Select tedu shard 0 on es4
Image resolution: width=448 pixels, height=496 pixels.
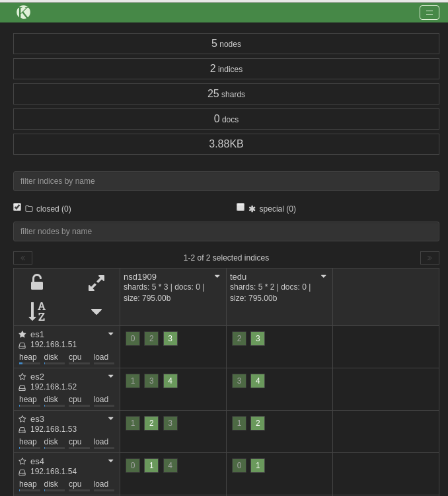pos(239,466)
